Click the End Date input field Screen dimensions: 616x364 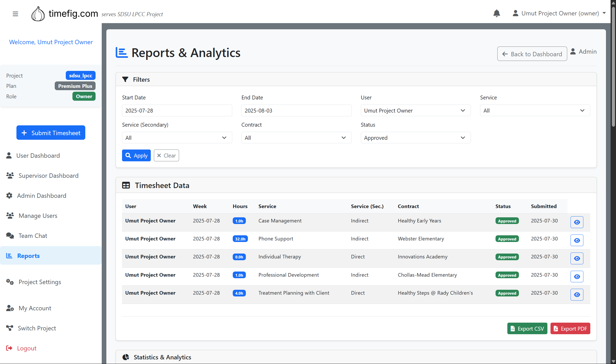(x=296, y=110)
